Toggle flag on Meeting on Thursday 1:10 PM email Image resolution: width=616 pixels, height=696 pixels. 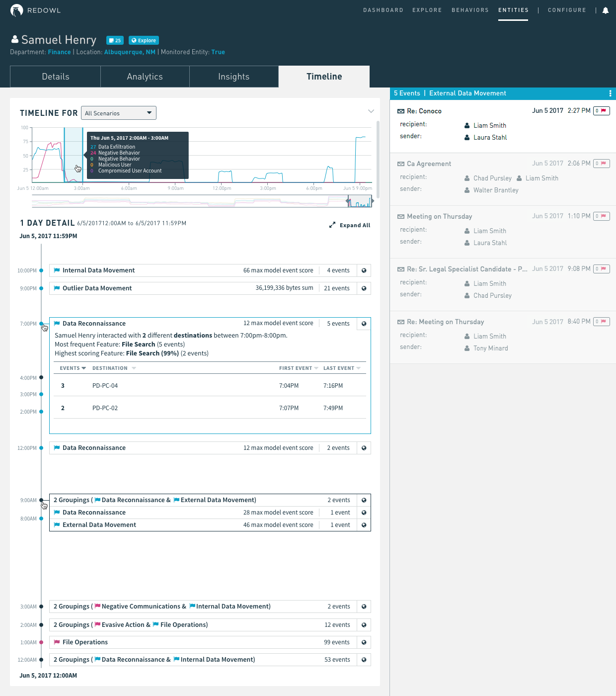pyautogui.click(x=602, y=216)
